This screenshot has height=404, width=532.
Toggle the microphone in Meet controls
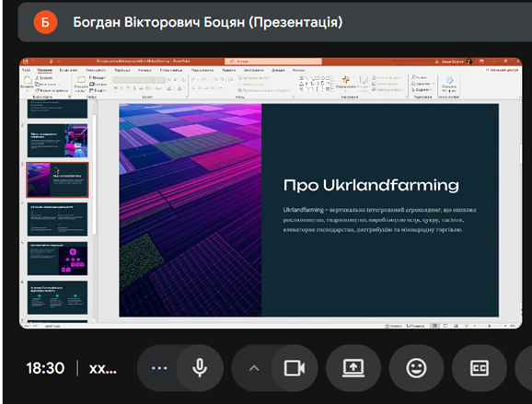[200, 368]
